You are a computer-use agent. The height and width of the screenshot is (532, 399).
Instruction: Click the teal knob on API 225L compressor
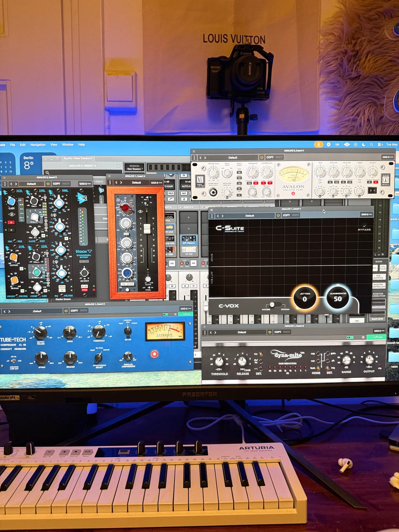point(37,272)
